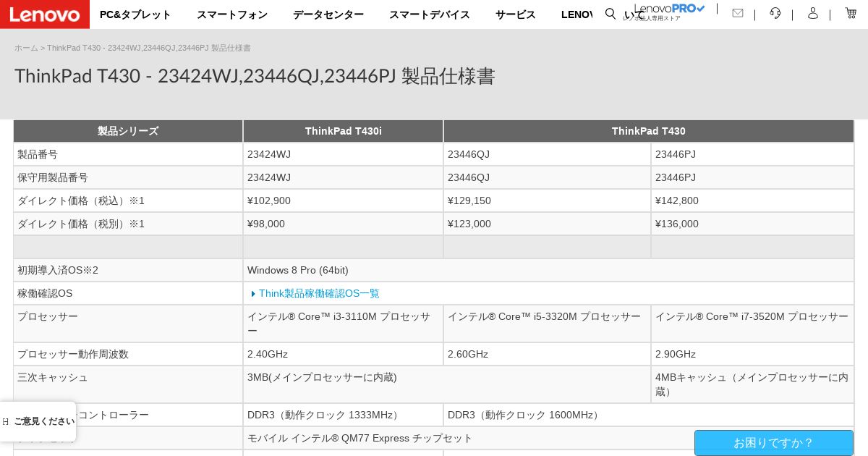
Task: Select price ¥136,000 cell
Action: click(752, 224)
